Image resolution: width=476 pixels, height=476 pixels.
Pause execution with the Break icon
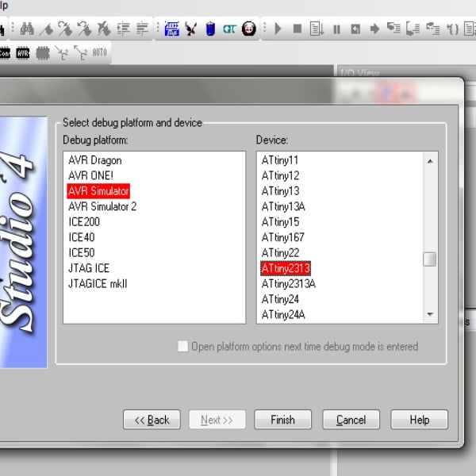click(x=336, y=29)
